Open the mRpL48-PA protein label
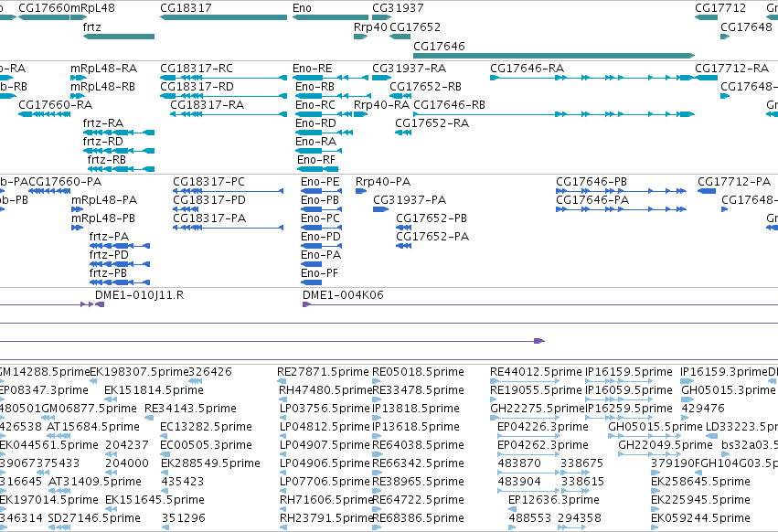 tap(104, 200)
